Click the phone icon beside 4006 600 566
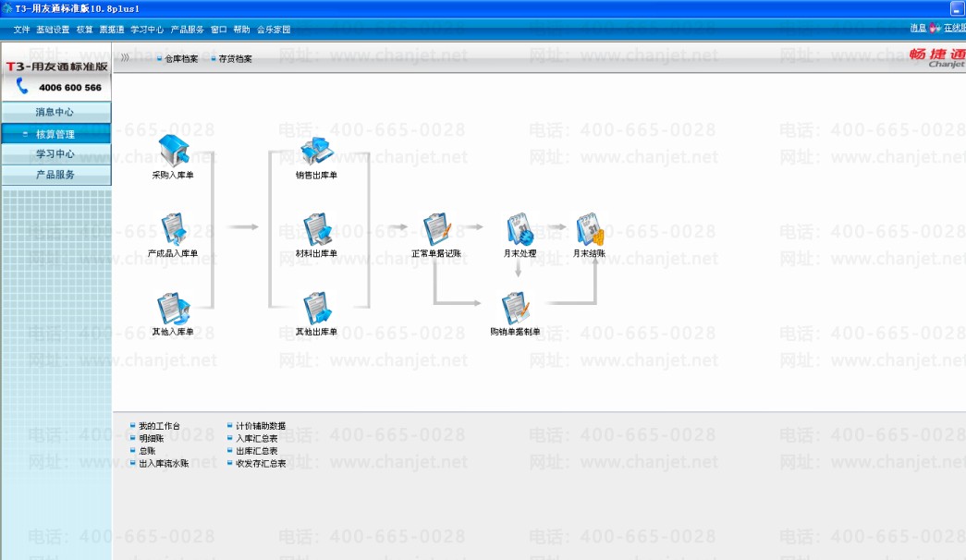966x560 pixels. click(x=22, y=86)
